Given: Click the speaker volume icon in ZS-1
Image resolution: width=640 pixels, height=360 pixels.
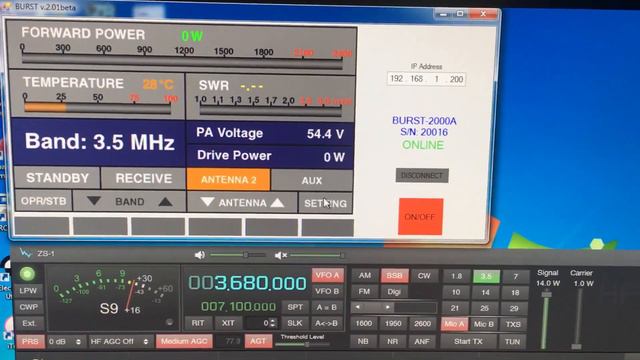Looking at the screenshot, I should 200,255.
